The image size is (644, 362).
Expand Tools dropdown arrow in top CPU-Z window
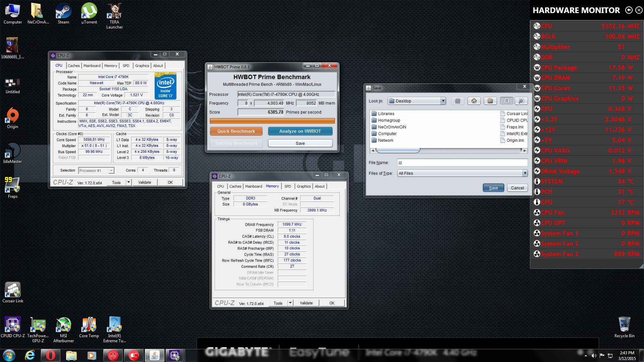tap(128, 182)
